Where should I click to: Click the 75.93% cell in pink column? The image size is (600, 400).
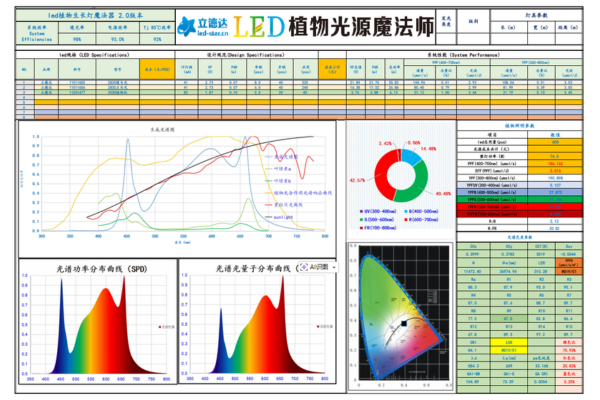(569, 350)
